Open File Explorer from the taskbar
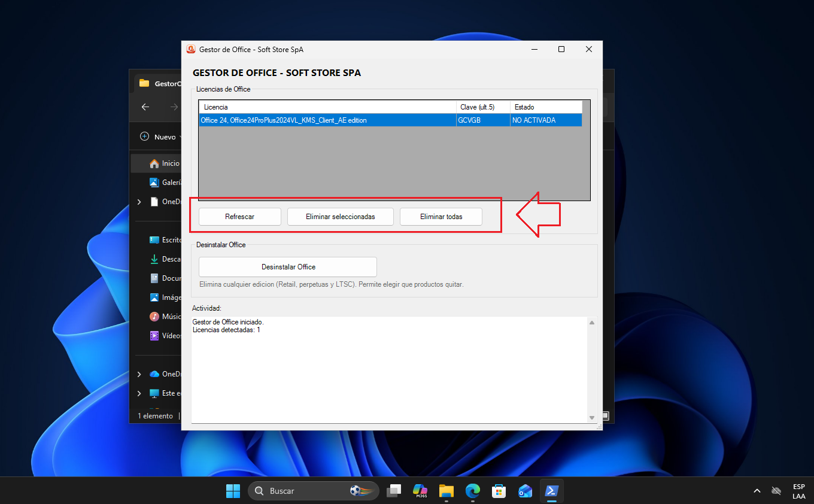Image resolution: width=814 pixels, height=504 pixels. [447, 491]
